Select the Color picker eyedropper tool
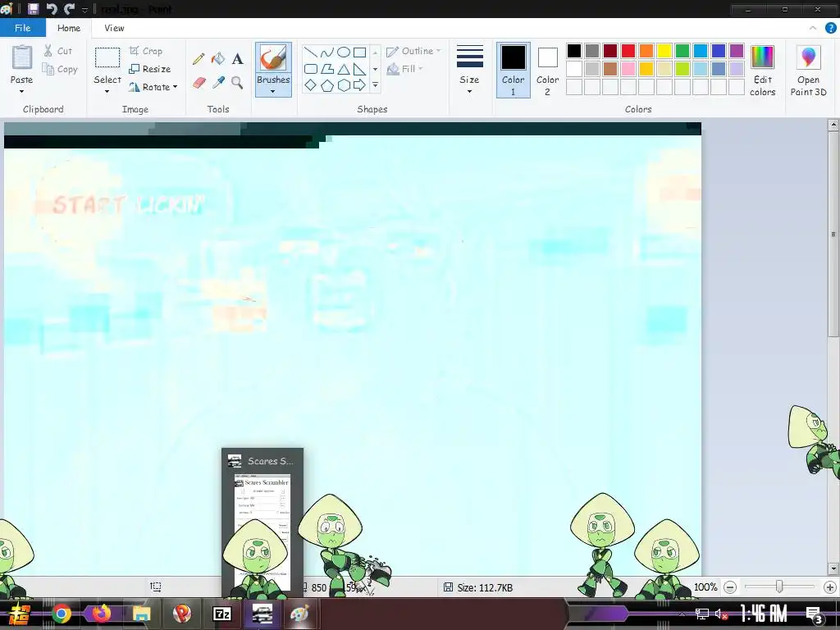840x630 pixels. click(218, 83)
